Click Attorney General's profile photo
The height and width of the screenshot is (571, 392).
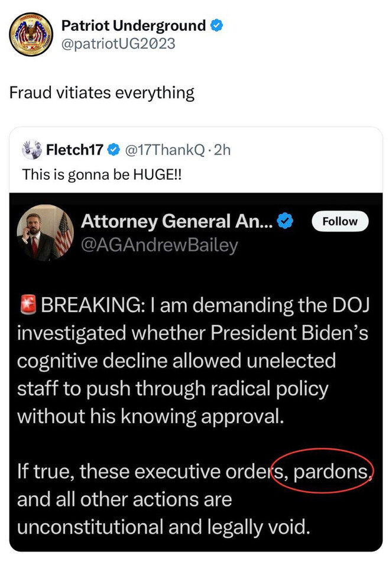point(45,232)
